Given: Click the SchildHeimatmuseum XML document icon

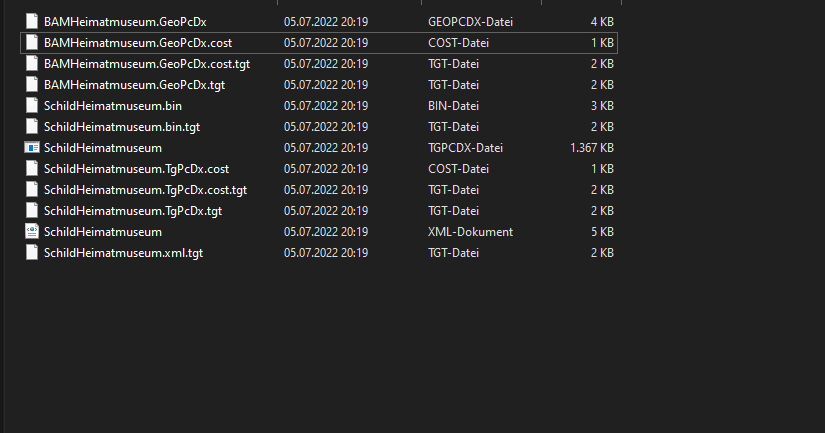Looking at the screenshot, I should click(32, 231).
